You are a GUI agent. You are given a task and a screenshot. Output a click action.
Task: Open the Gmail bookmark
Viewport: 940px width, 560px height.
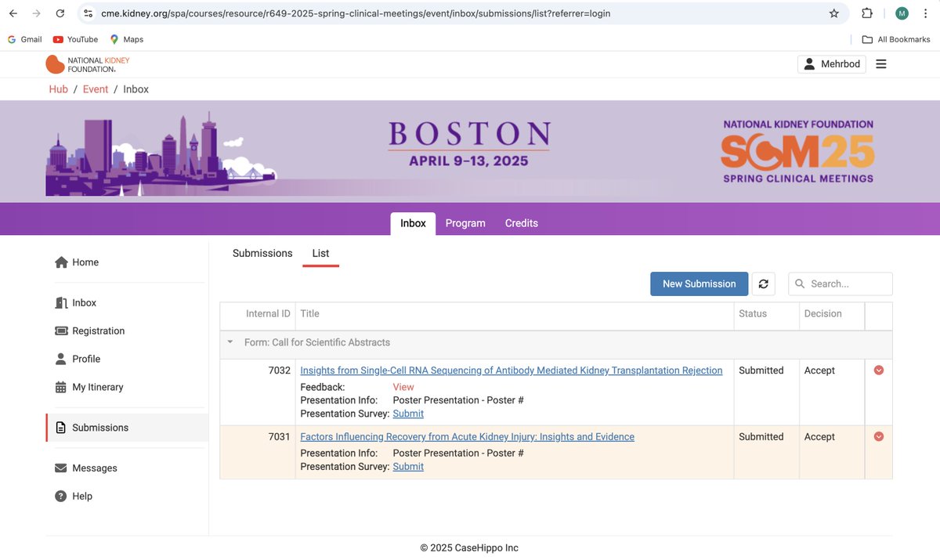(x=25, y=39)
